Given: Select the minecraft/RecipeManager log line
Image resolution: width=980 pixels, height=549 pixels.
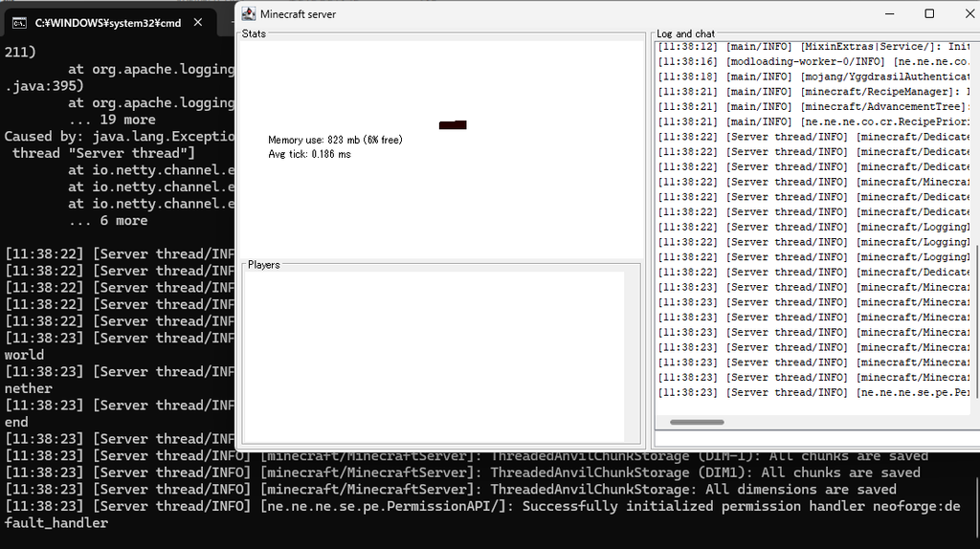Looking at the screenshot, I should (813, 92).
